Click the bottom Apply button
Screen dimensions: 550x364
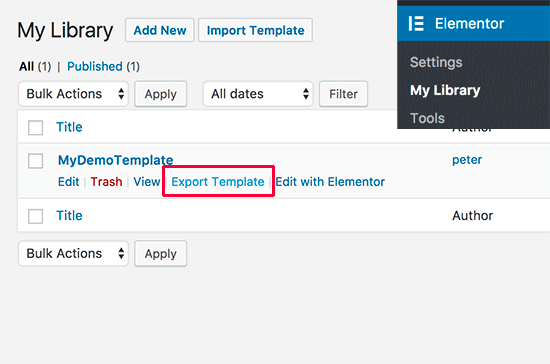(161, 254)
